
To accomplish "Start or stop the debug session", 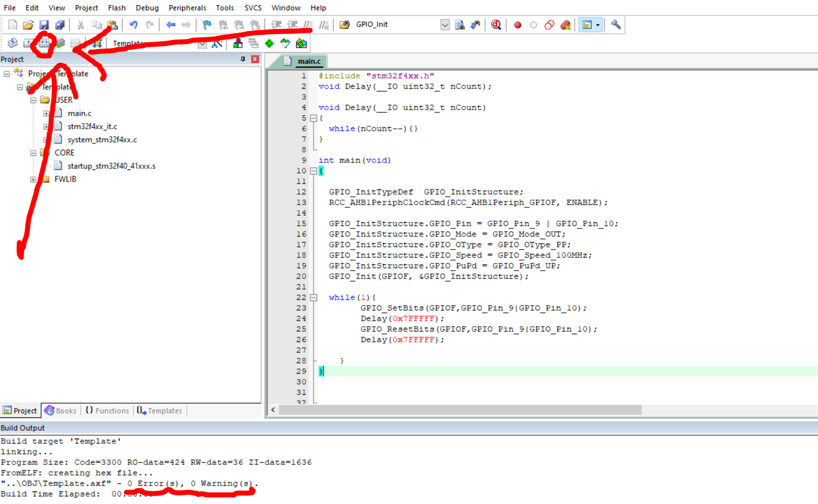I will point(496,25).
